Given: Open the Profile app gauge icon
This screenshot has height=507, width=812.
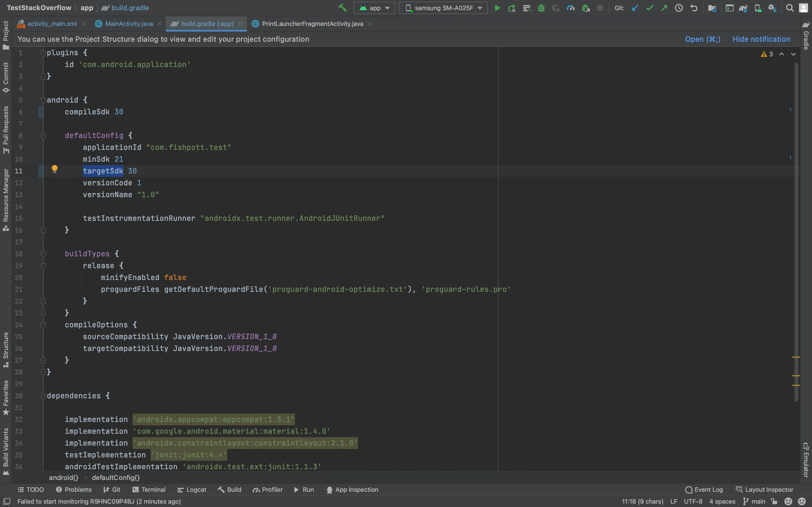Looking at the screenshot, I should click(x=570, y=8).
